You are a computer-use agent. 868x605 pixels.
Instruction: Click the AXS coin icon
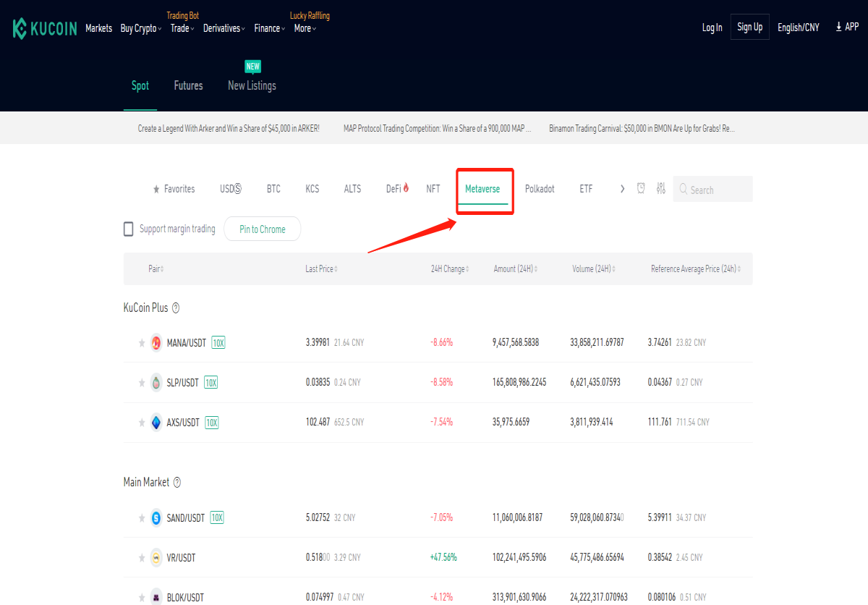(156, 423)
